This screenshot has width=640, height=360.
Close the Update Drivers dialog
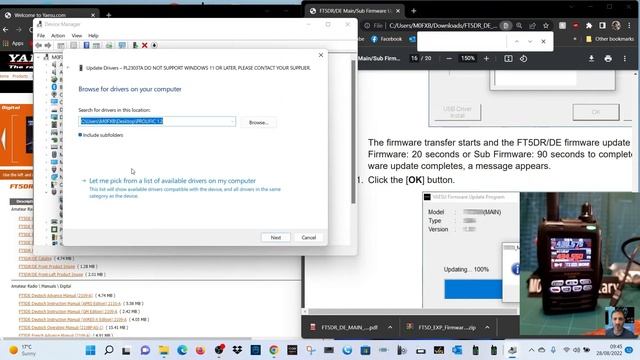pyautogui.click(x=321, y=55)
